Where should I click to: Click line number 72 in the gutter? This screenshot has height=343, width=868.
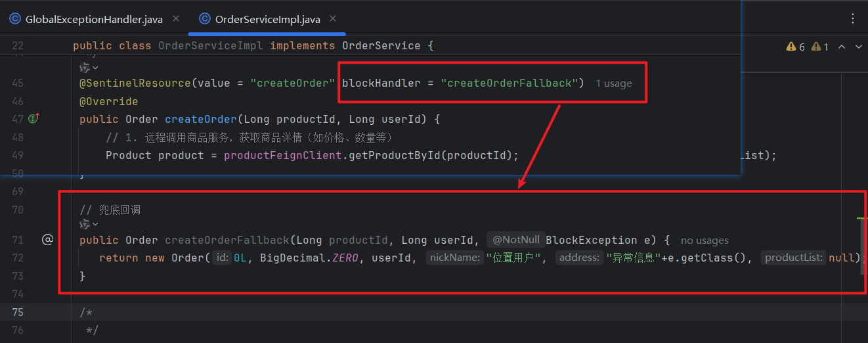(x=18, y=258)
